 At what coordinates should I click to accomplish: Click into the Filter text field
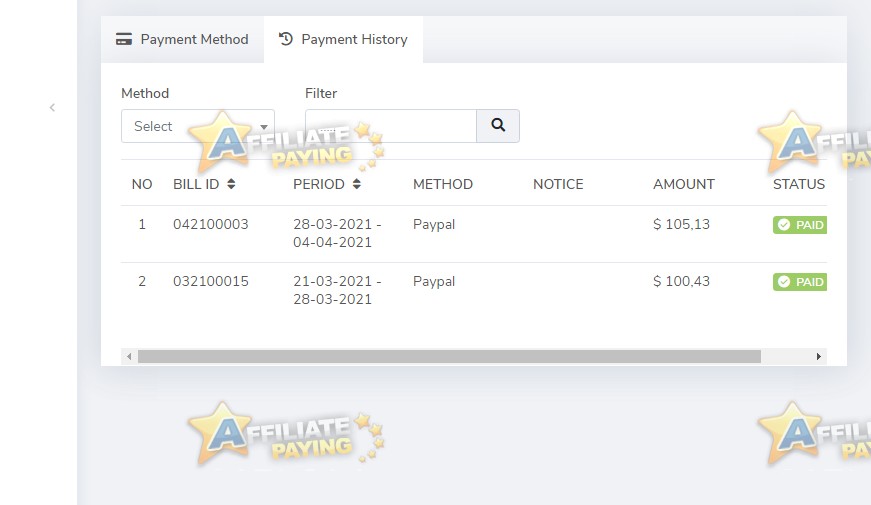391,126
